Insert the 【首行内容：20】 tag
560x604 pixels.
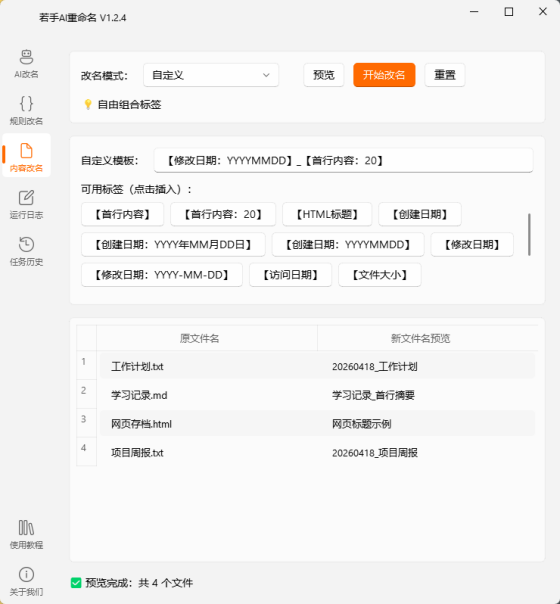click(223, 214)
